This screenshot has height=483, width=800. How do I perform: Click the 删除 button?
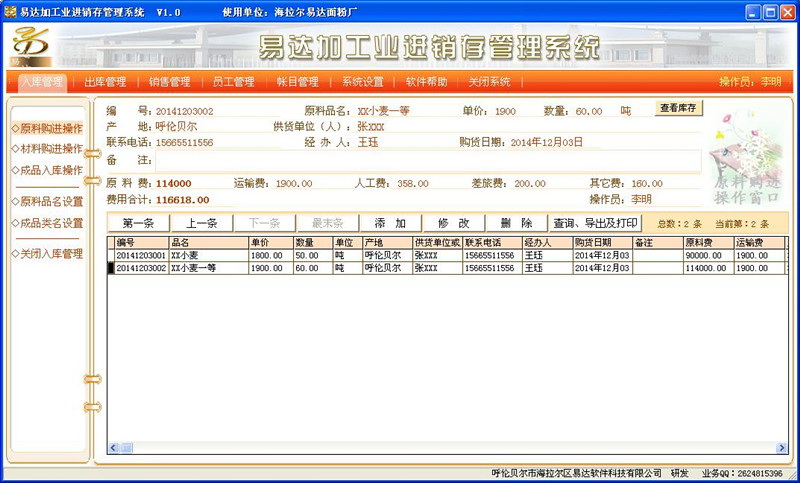pos(516,223)
